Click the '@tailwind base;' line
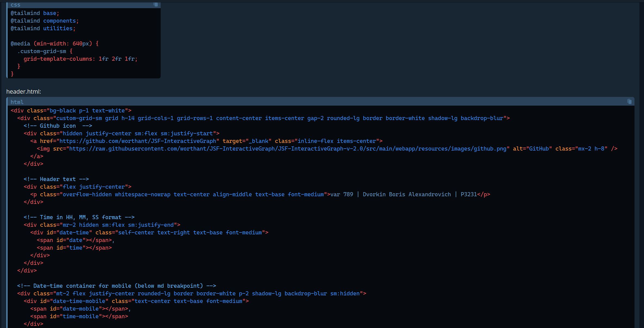Screen dimensions: 644x328 [x=35, y=13]
